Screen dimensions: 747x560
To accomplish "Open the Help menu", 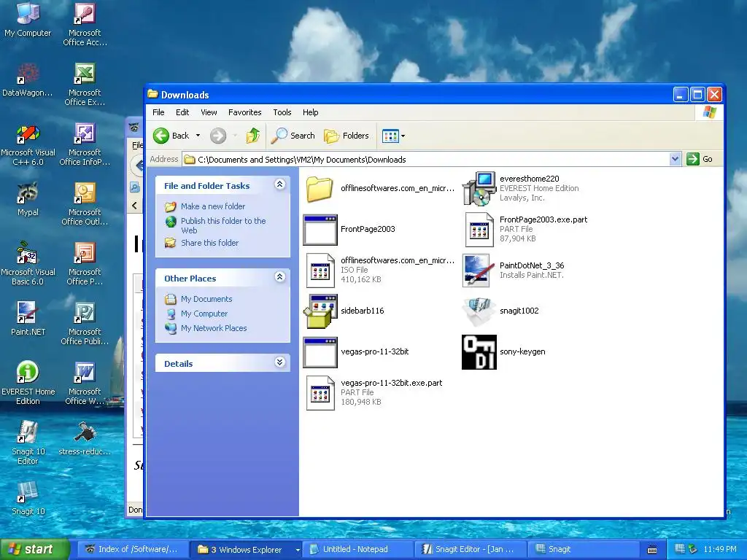I will click(311, 112).
